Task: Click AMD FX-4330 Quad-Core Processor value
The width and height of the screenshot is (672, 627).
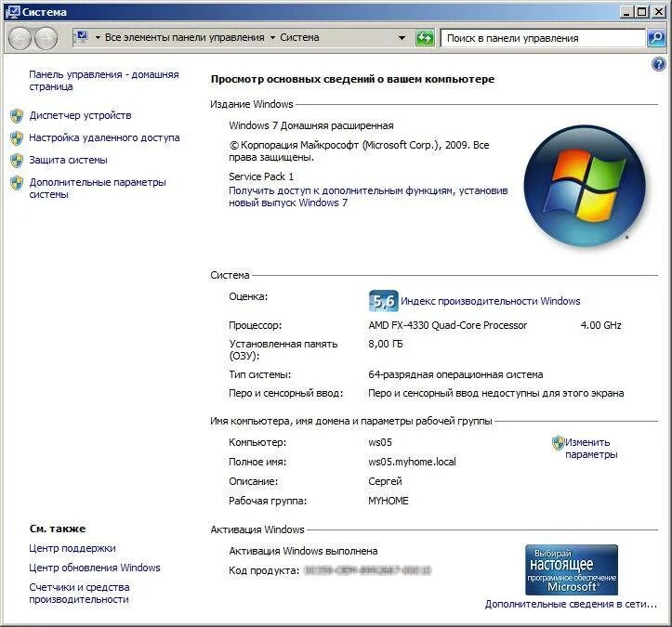Action: (x=447, y=325)
